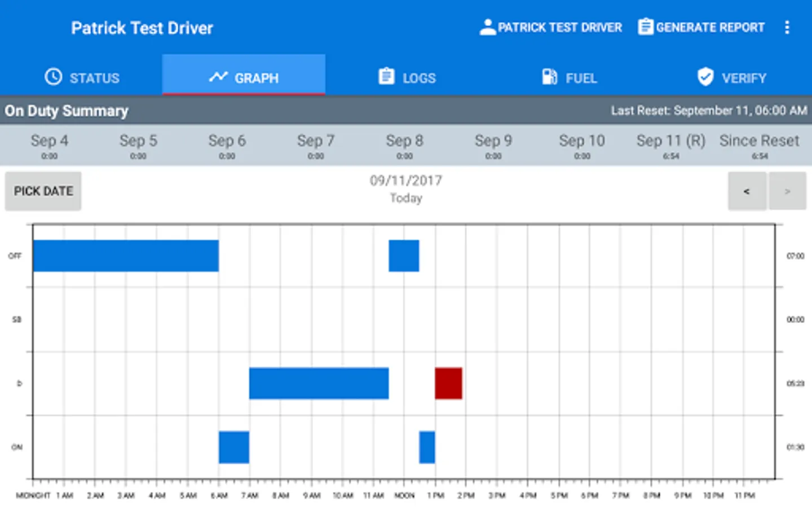
Task: Select the off-duty block from midnight to 6 AM
Action: (126, 256)
